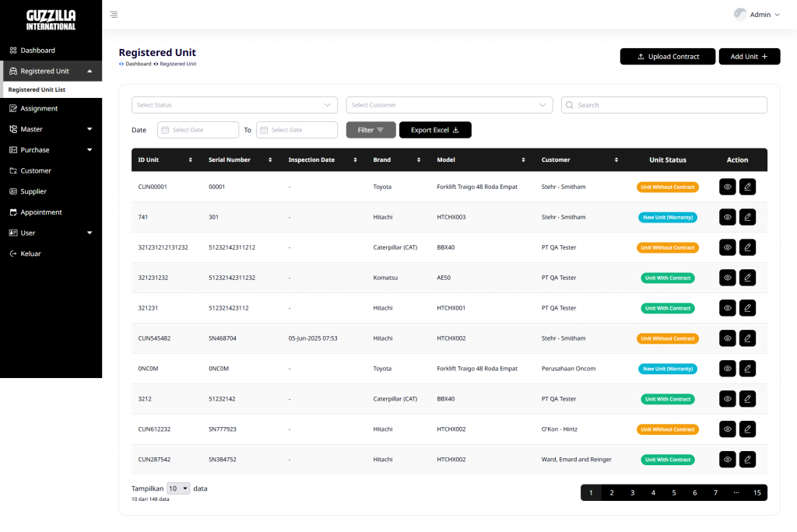This screenshot has width=797, height=532.
Task: Open the Select Status dropdown
Action: [234, 105]
